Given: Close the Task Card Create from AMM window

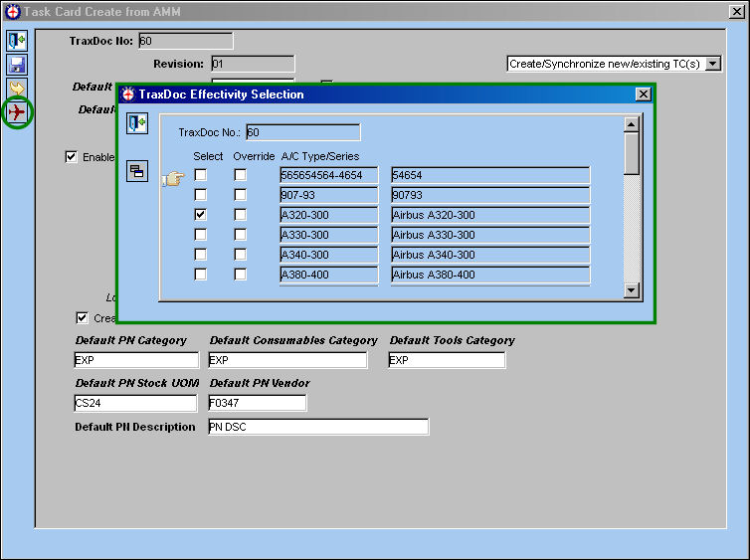Looking at the screenshot, I should click(737, 12).
